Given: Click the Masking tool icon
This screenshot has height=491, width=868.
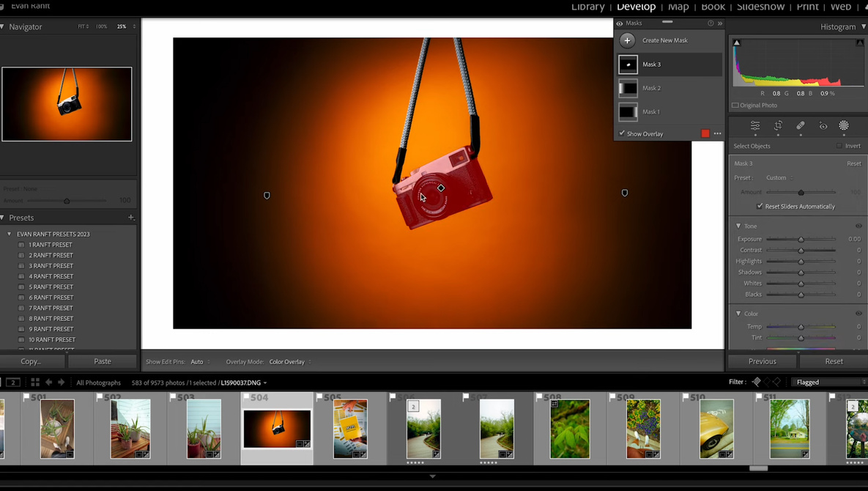Looking at the screenshot, I should click(x=844, y=126).
